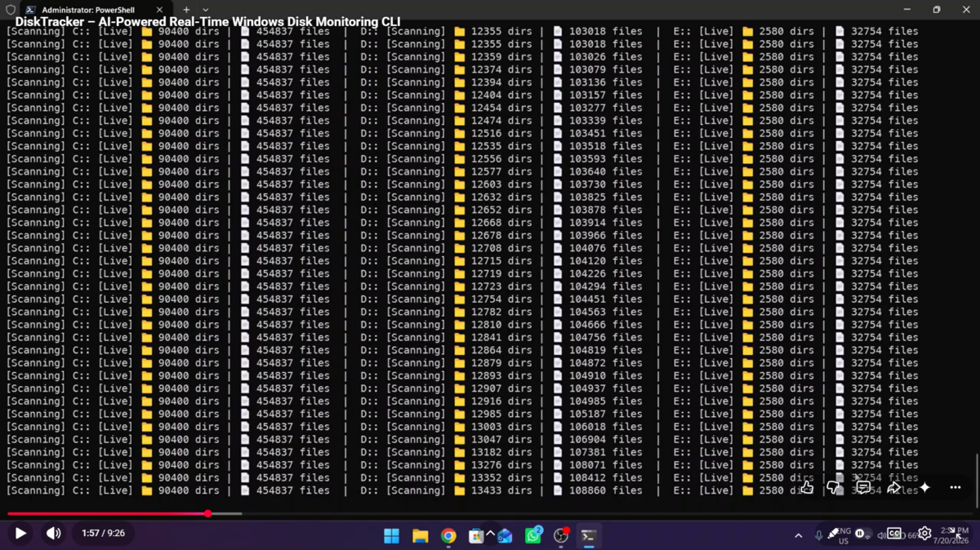The height and width of the screenshot is (550, 980).
Task: Expand the system tray hidden icons chevron
Action: point(798,535)
